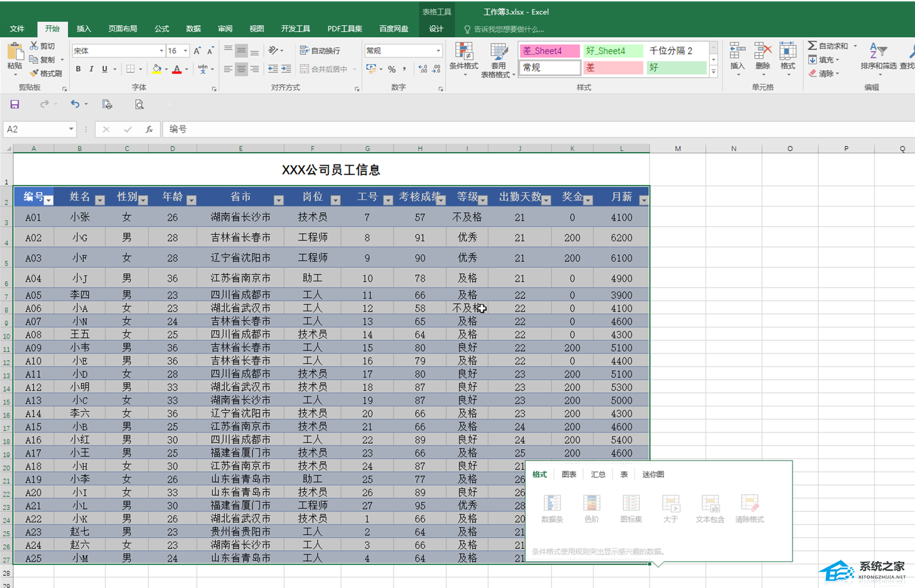Choose Color Scale in quick analysis popup
The width and height of the screenshot is (915, 588).
click(x=591, y=508)
